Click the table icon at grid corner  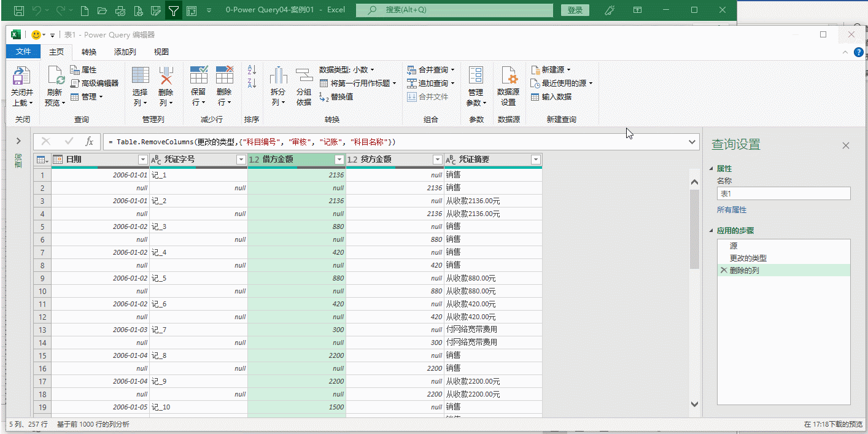click(x=41, y=160)
